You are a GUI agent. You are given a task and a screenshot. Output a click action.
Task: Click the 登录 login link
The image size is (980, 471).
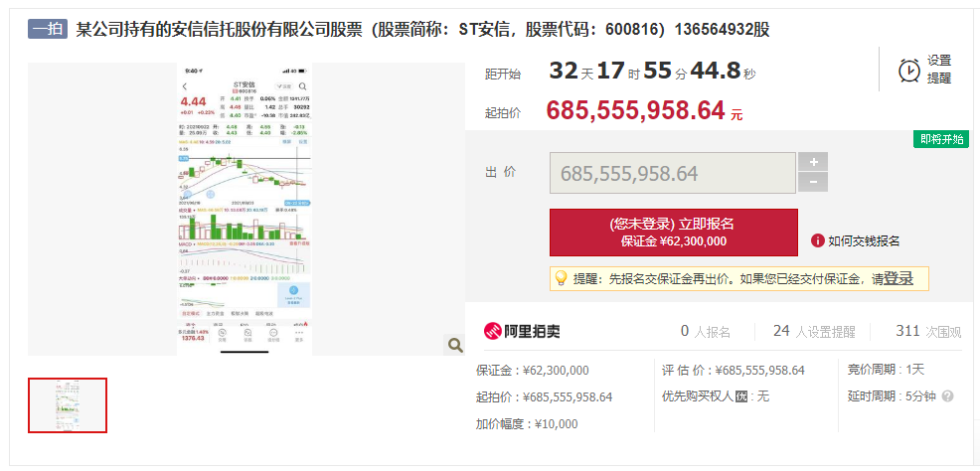pyautogui.click(x=898, y=278)
